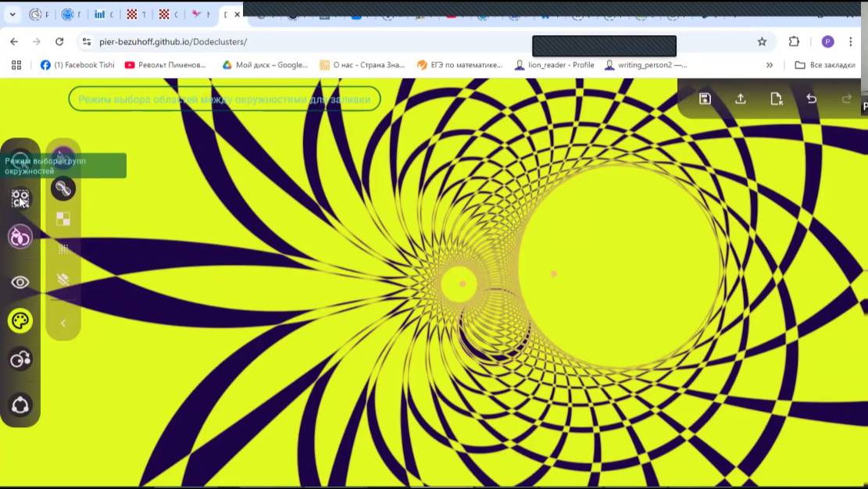Image resolution: width=868 pixels, height=489 pixels.
Task: Undo the last action
Action: coord(812,98)
